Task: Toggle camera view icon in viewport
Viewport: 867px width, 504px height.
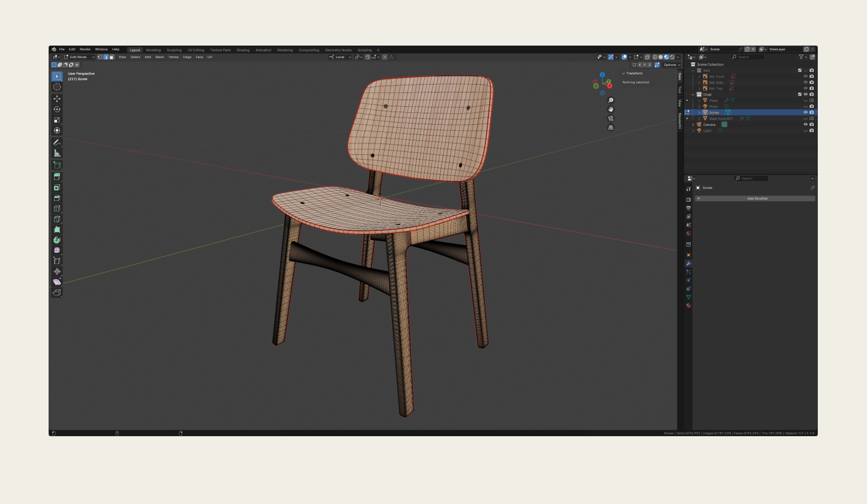Action: [x=611, y=118]
